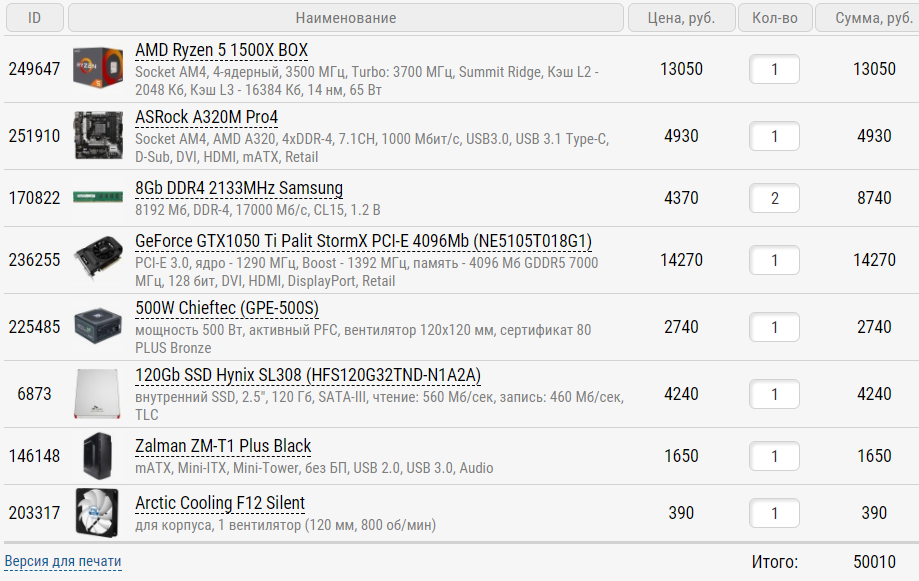Select ID cell 6873
Viewport: 919px width, 581px height.
pyautogui.click(x=35, y=394)
